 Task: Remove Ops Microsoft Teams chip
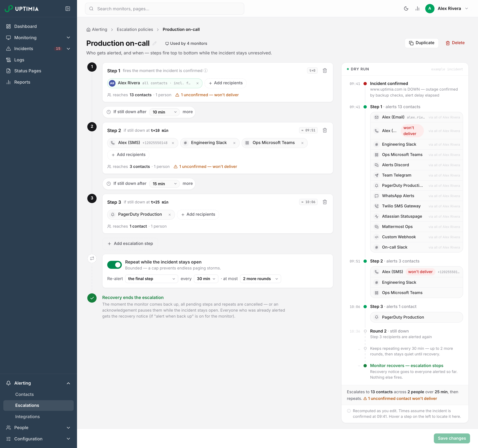(302, 143)
